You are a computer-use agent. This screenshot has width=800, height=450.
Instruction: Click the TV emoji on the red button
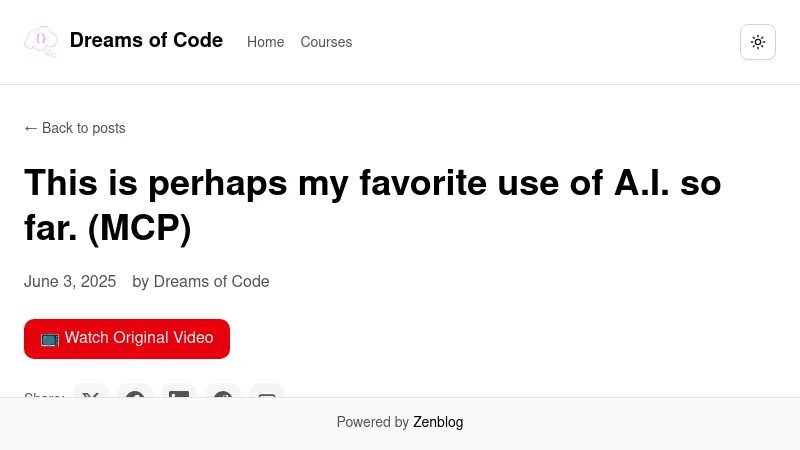coord(50,338)
